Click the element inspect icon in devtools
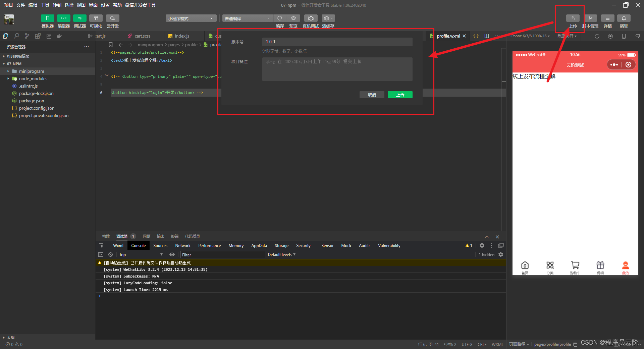The height and width of the screenshot is (349, 644). point(101,246)
